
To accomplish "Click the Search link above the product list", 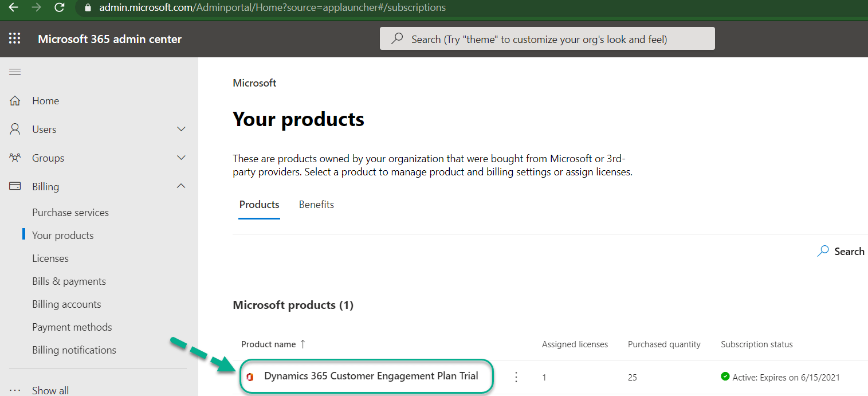I will coord(849,251).
